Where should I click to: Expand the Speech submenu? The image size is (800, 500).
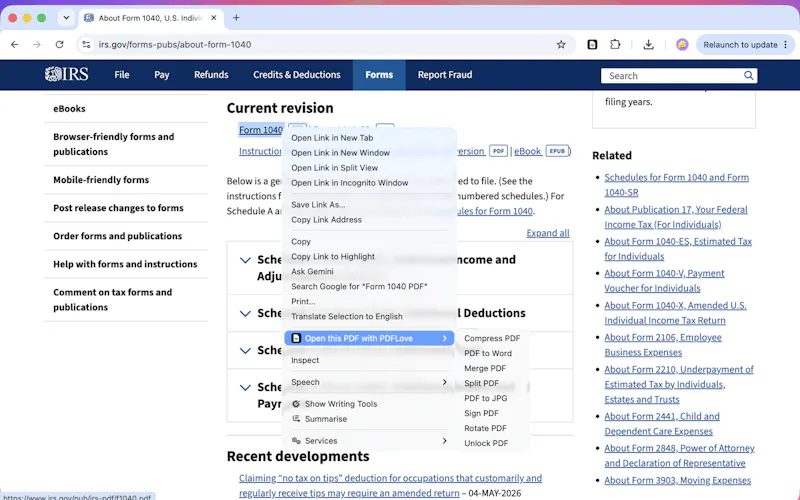369,382
